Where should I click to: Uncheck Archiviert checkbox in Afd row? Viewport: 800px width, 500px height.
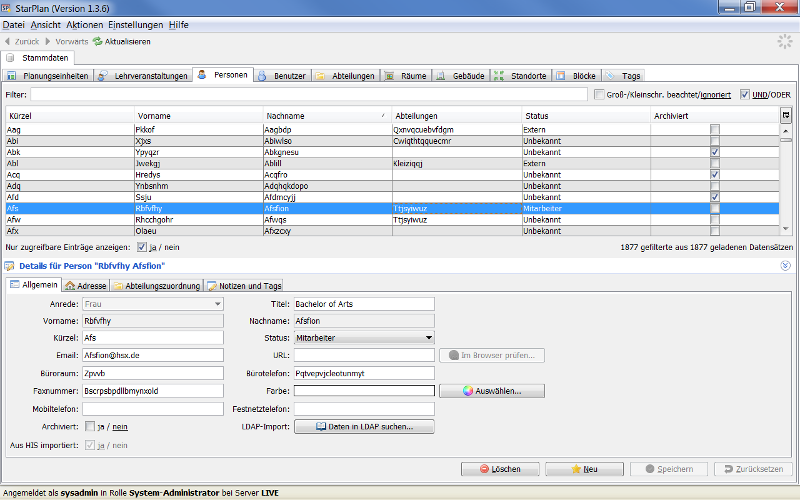coord(715,197)
